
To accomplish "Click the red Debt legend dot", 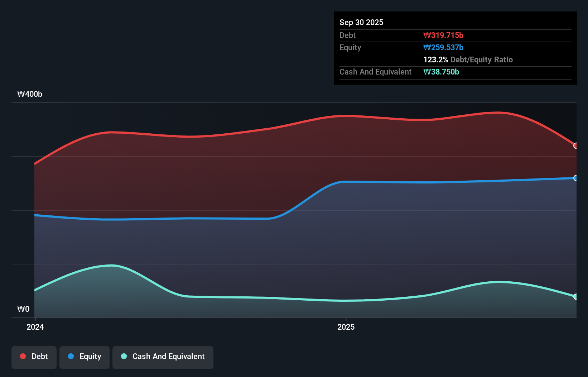I will coord(23,356).
